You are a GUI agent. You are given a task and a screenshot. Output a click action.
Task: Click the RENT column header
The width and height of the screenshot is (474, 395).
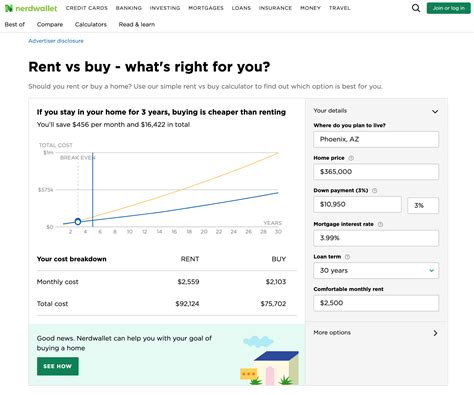point(190,259)
